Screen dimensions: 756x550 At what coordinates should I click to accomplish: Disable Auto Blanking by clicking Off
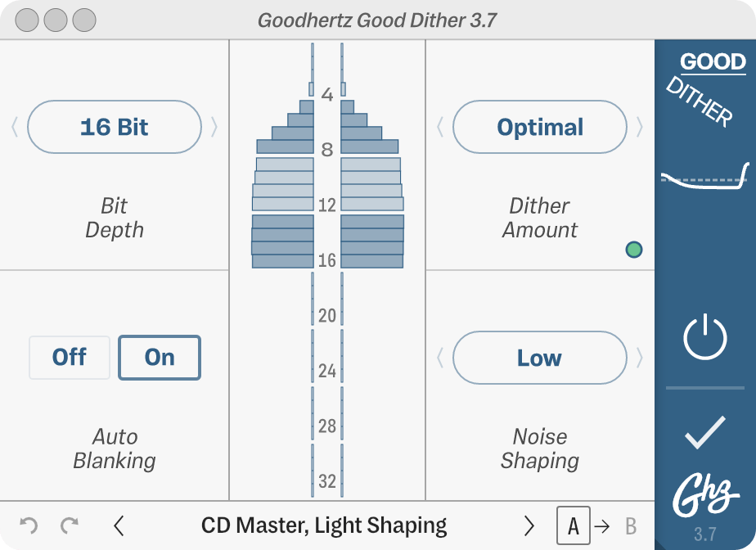pyautogui.click(x=70, y=358)
